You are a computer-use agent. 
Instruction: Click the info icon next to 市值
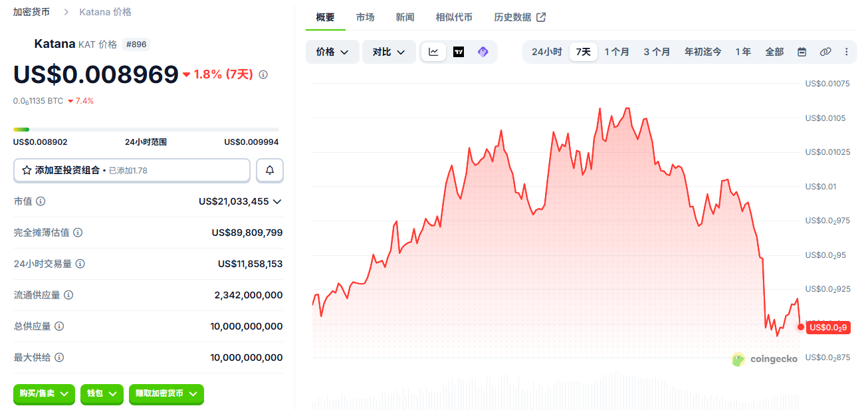pyautogui.click(x=41, y=201)
